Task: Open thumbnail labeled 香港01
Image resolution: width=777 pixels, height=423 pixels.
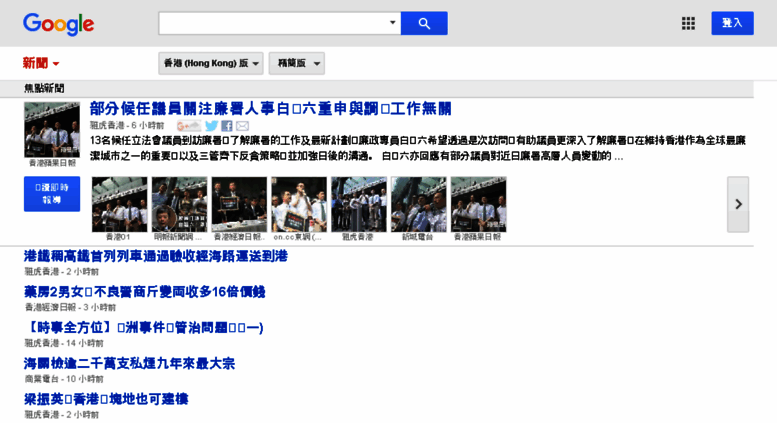Action: tap(119, 204)
